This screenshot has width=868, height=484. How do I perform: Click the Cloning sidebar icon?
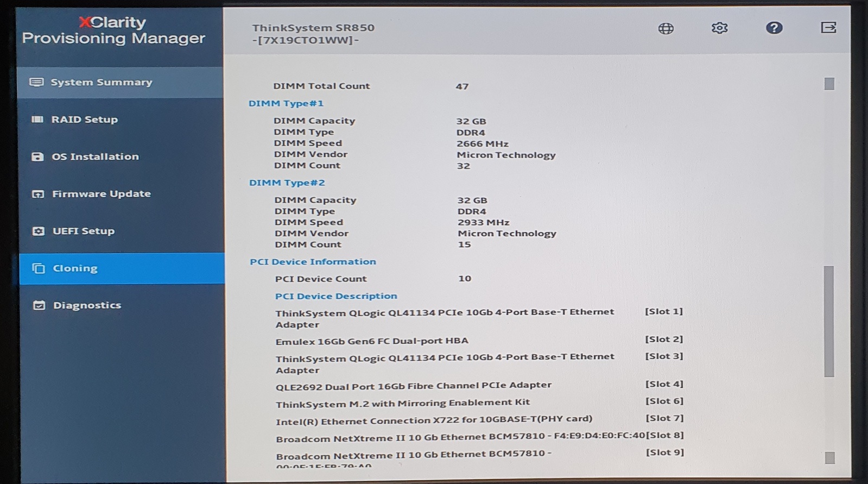[39, 268]
